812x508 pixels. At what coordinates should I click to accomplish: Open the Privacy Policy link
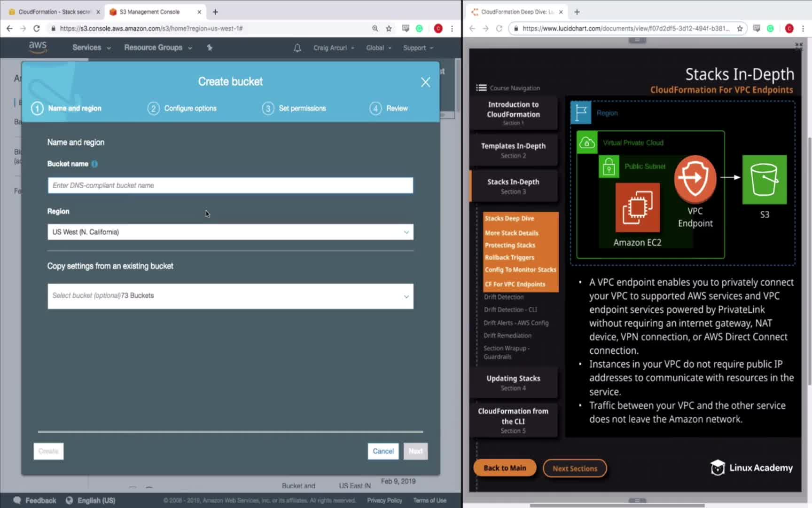(x=384, y=500)
